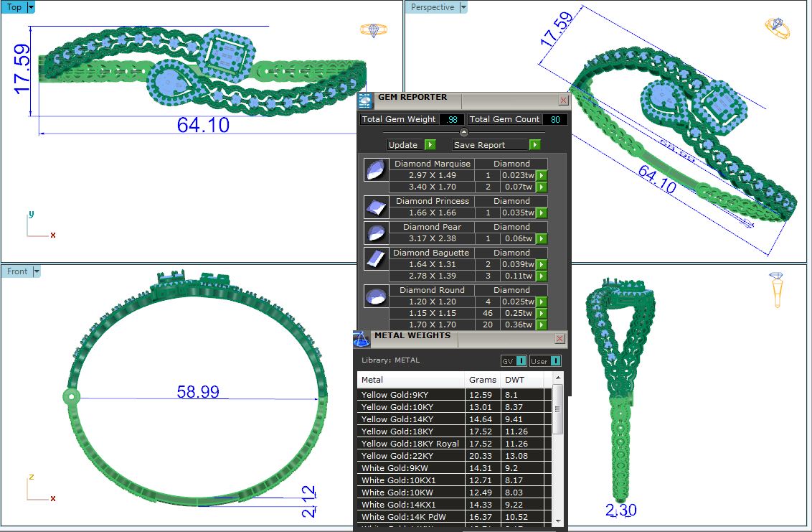Click the Metal Weights scale icon

[362, 339]
